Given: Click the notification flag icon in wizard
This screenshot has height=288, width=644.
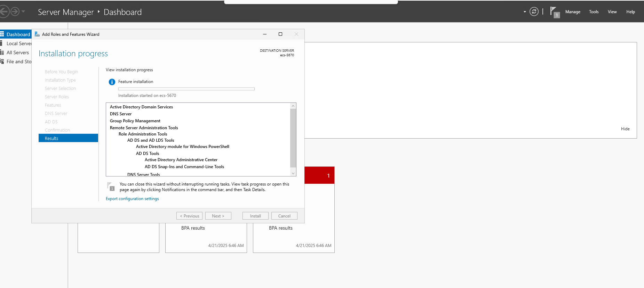Looking at the screenshot, I should pos(111,187).
